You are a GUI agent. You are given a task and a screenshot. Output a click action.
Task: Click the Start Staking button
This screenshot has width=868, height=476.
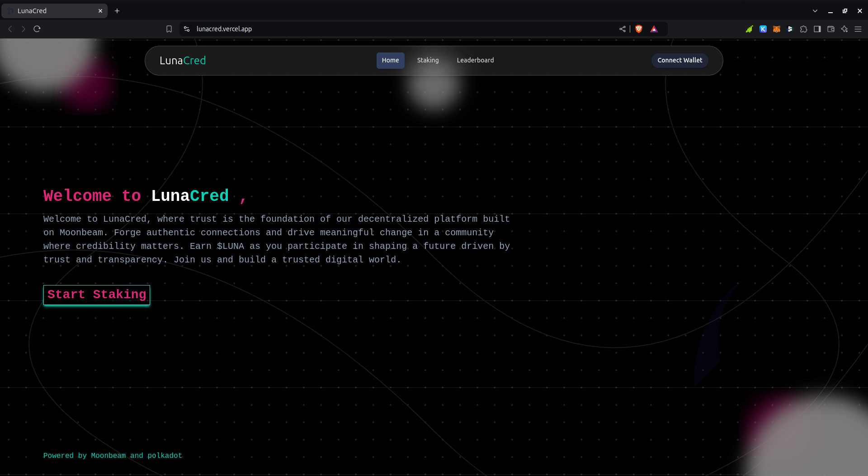click(97, 295)
